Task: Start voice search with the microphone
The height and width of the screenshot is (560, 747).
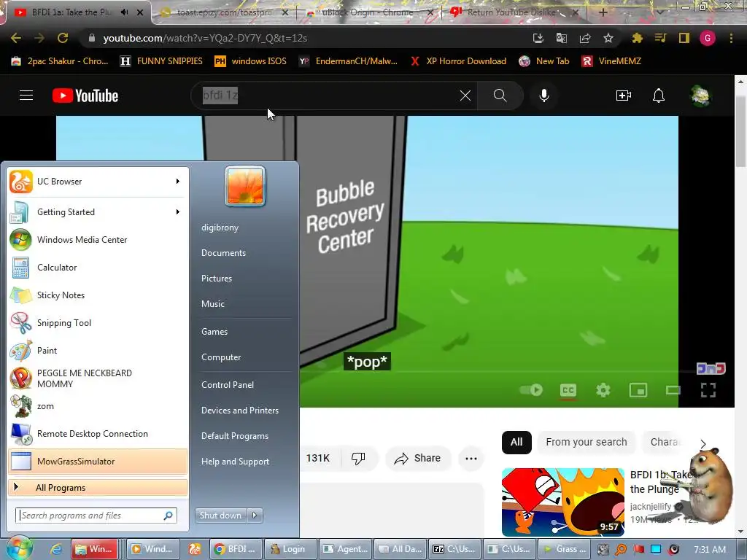Action: [544, 96]
